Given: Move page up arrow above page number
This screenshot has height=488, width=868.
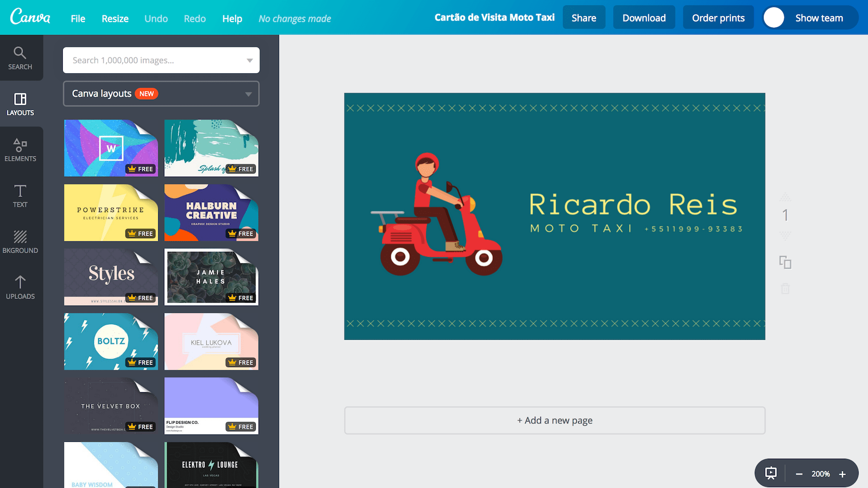Looking at the screenshot, I should coord(785,197).
